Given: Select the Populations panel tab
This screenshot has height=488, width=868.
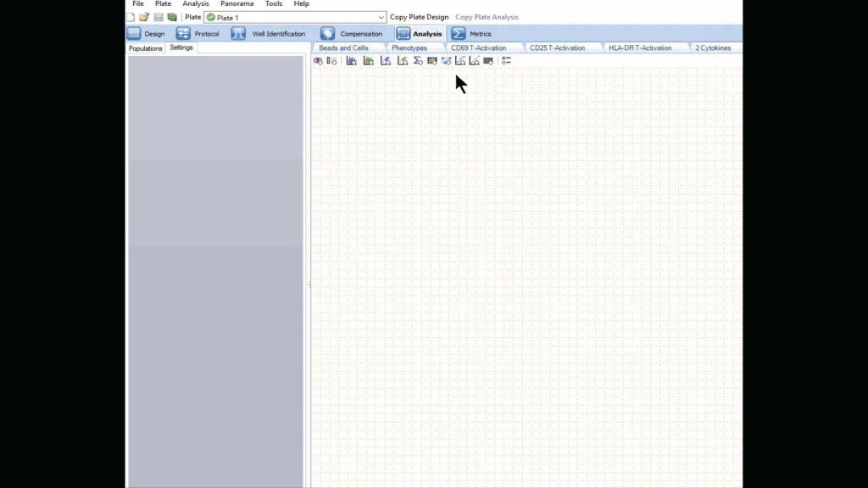Looking at the screenshot, I should 146,48.
